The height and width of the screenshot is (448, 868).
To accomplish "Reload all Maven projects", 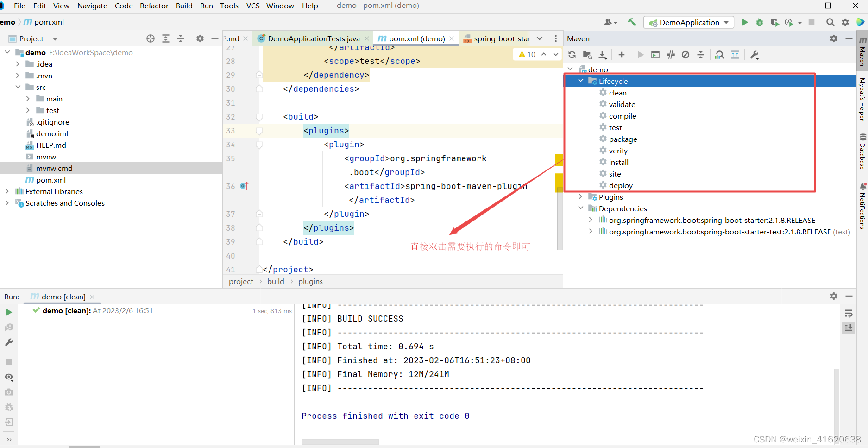I will [572, 55].
